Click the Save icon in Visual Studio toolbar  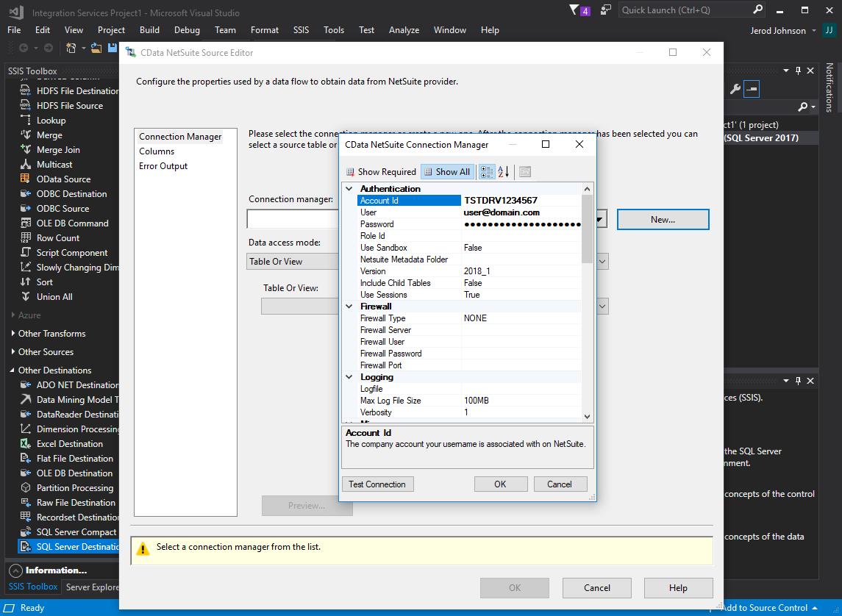tap(113, 48)
